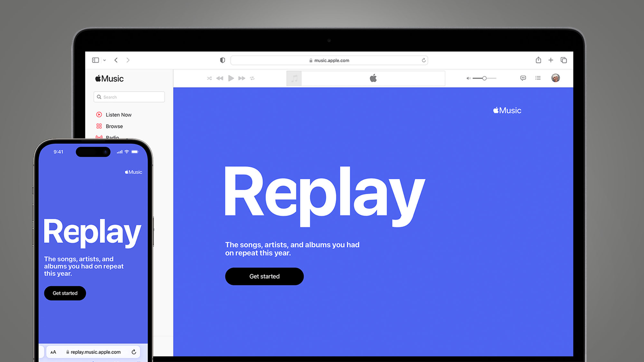Click the Get started button on Replay
This screenshot has width=644, height=362.
click(x=264, y=276)
